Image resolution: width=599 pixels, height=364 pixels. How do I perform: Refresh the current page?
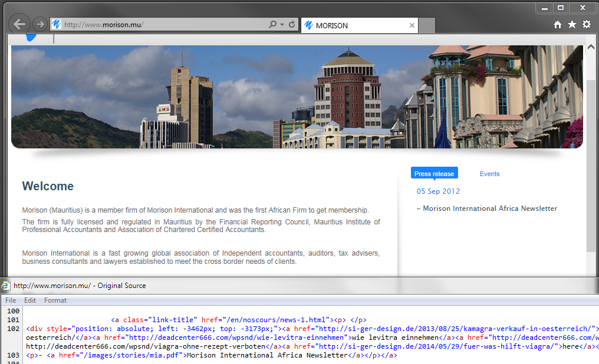[x=292, y=24]
